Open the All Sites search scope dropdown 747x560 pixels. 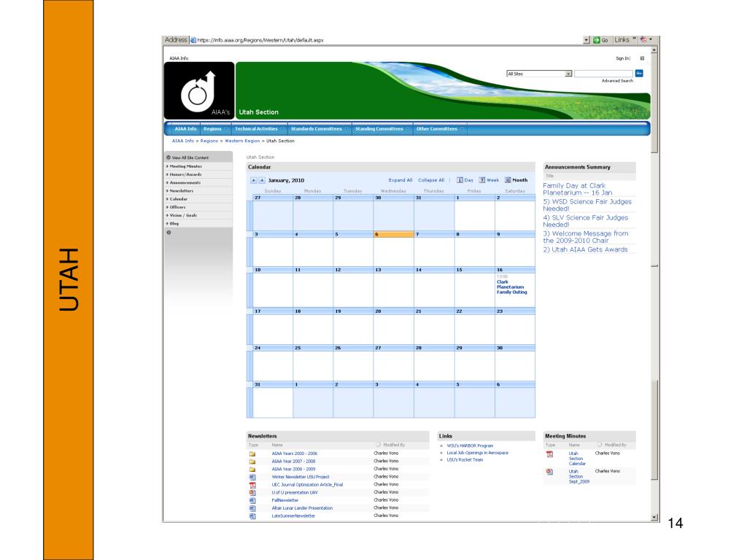click(x=568, y=74)
